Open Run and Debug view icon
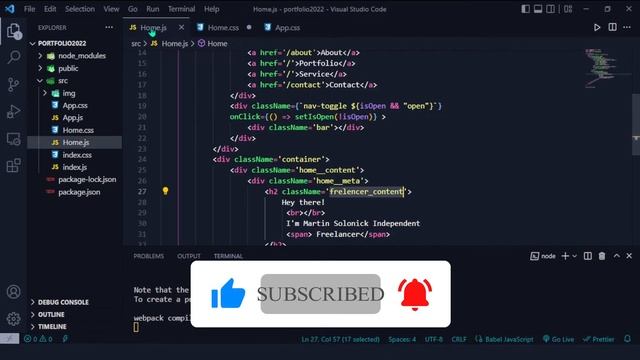Screen dimensions: 640x360 (13, 111)
